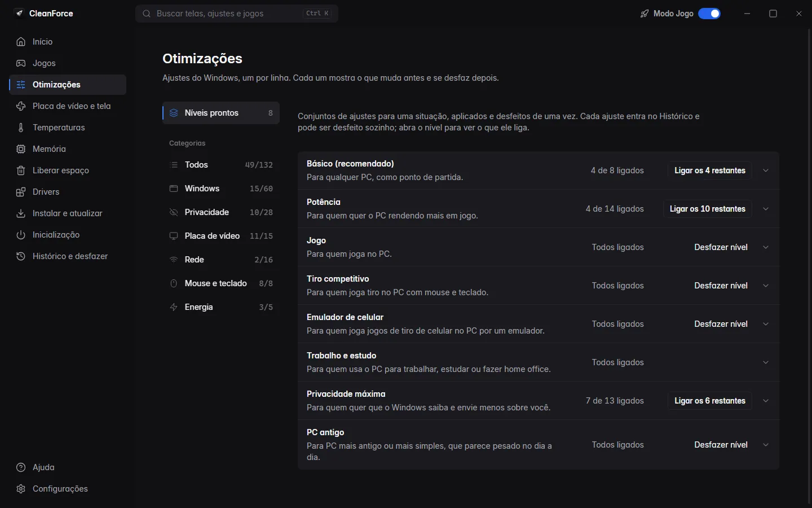Expand the Trabalho e estudo chevron
The image size is (812, 508).
[766, 362]
